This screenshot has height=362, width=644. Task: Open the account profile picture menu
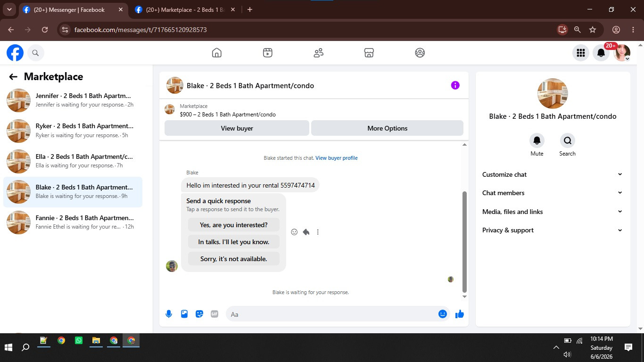622,53
